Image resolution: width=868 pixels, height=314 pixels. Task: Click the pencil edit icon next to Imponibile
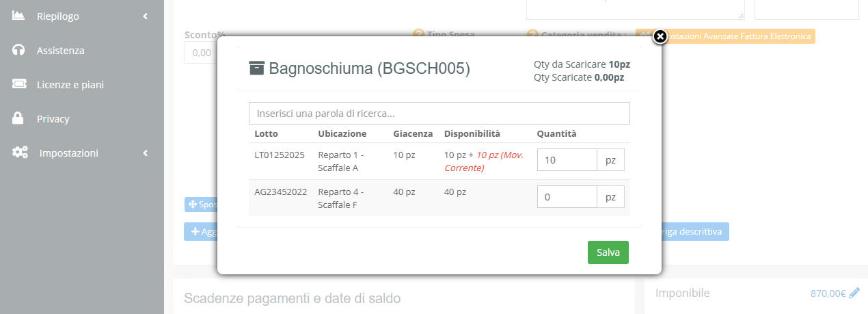tap(854, 293)
